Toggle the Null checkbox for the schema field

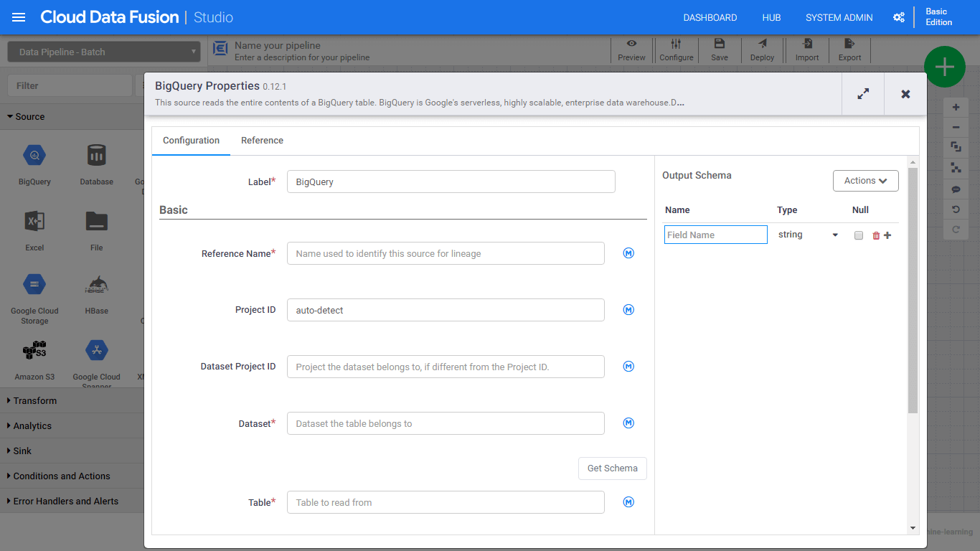coord(859,235)
